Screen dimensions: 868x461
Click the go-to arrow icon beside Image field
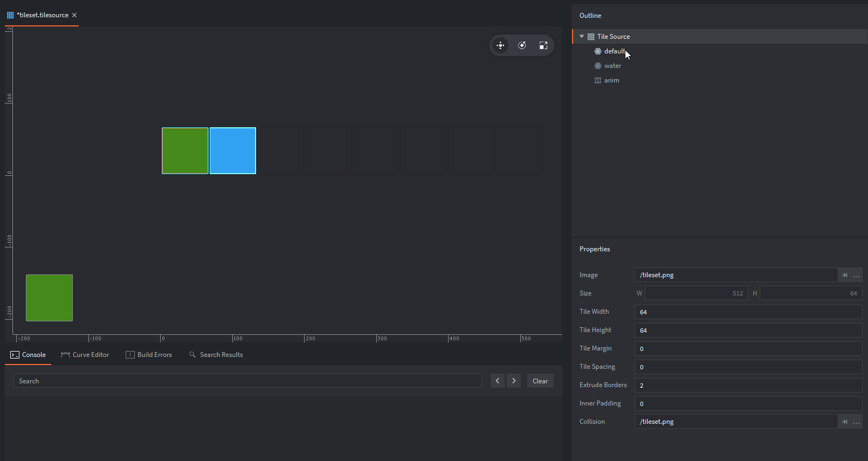(x=844, y=275)
